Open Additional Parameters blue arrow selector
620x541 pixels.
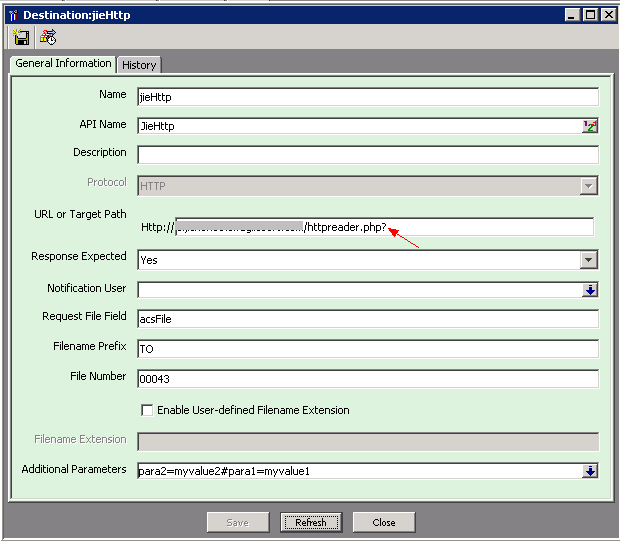pyautogui.click(x=590, y=471)
